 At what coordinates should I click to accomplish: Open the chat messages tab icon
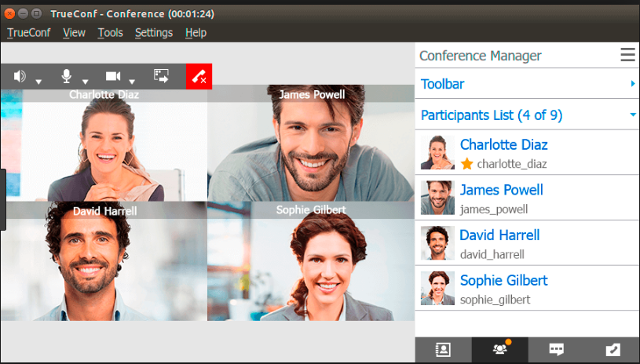point(556,350)
